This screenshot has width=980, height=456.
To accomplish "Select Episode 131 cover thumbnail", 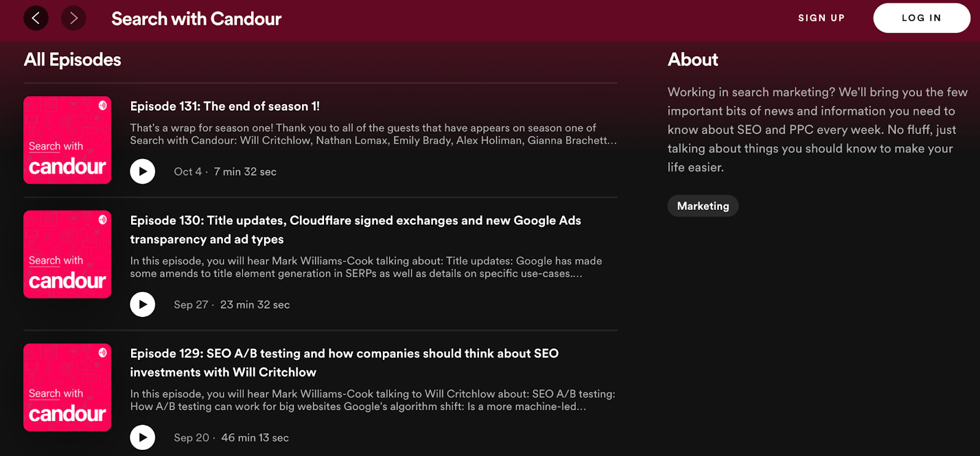I will [67, 140].
